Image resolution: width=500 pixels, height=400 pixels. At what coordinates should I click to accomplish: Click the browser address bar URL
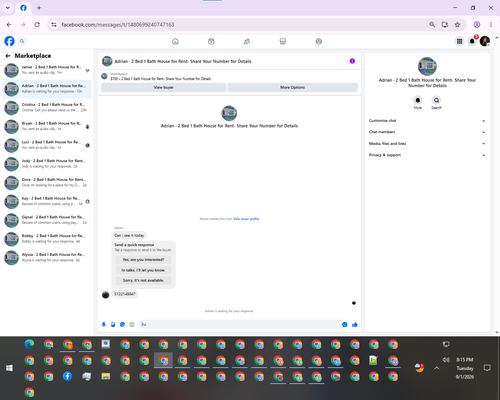[118, 25]
